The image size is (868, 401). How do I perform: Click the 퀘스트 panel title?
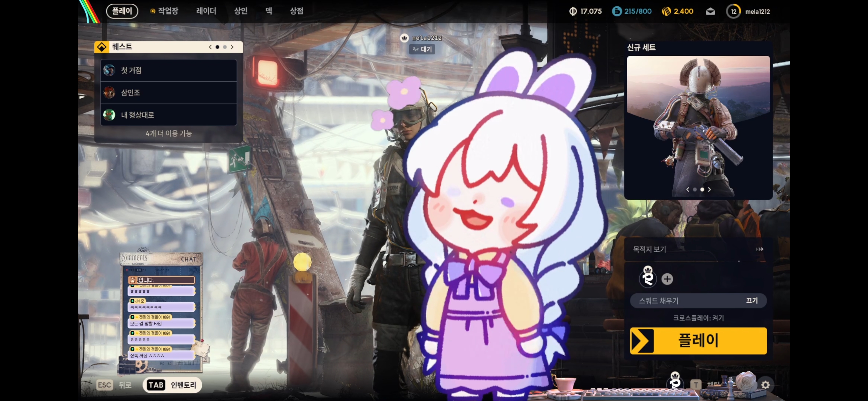[122, 47]
